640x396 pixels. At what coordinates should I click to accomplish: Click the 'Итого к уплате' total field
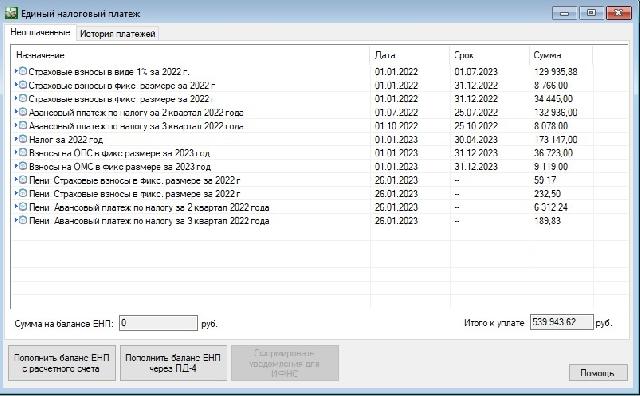pos(562,322)
